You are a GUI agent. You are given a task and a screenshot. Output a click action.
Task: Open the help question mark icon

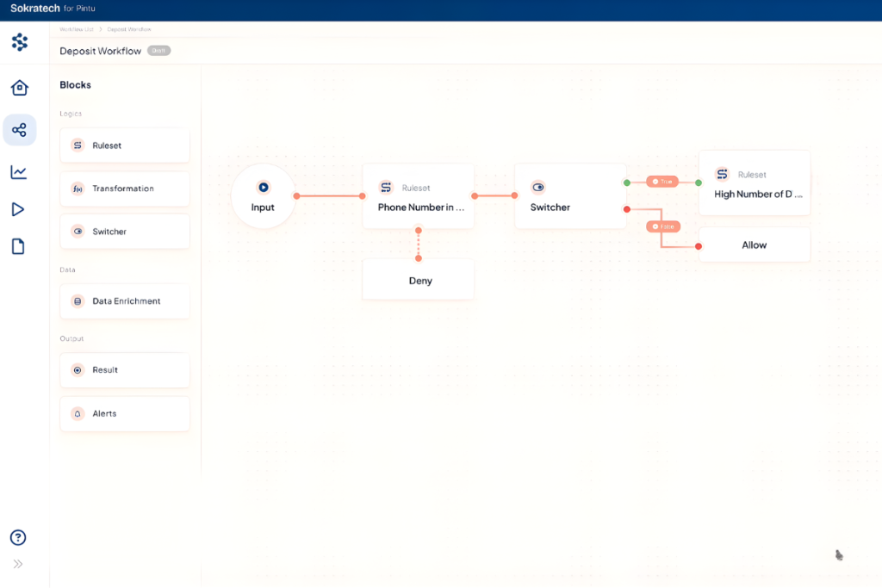[18, 537]
